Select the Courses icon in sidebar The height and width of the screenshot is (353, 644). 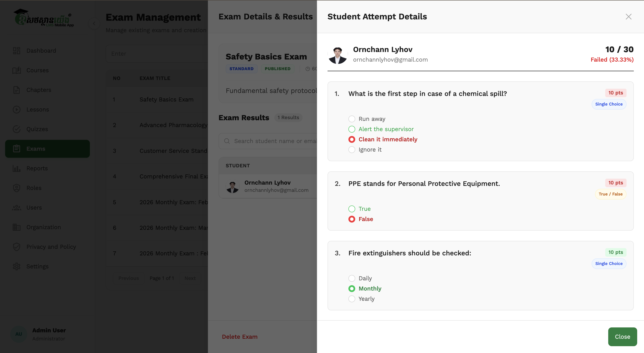coord(16,70)
